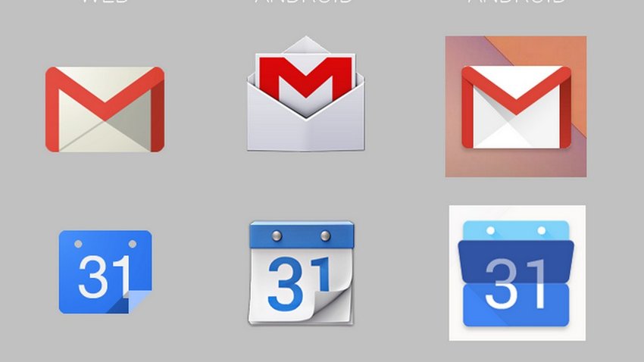Click the flat blue web Calendar 31 icon
644x362 pixels.
[105, 272]
